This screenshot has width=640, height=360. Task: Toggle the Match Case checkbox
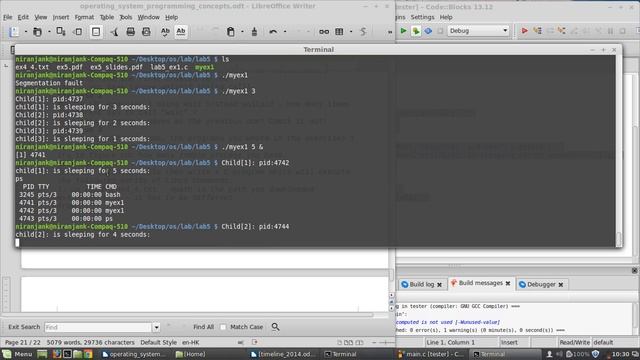point(223,327)
